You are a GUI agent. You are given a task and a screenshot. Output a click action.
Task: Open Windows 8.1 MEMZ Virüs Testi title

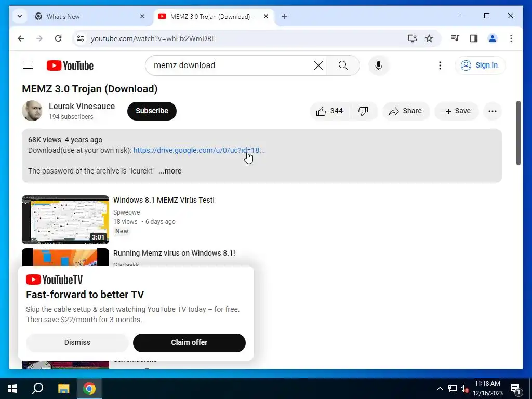point(164,200)
